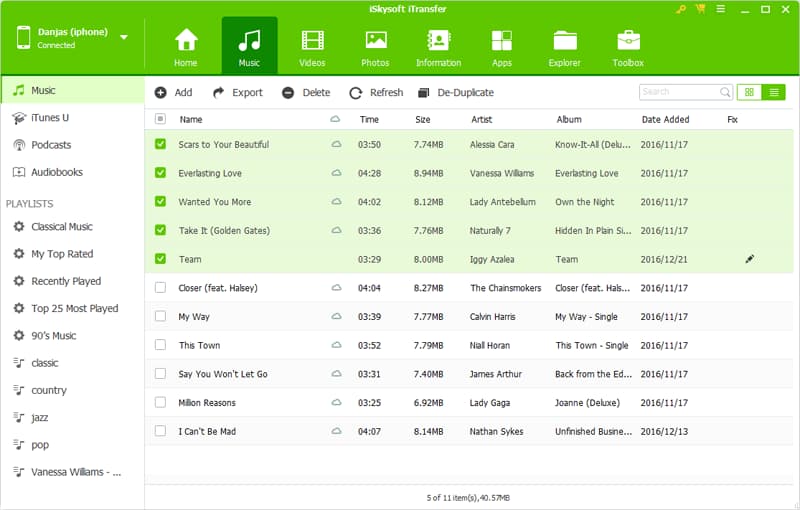Open the Information contacts icon
This screenshot has width=800, height=510.
[x=438, y=46]
